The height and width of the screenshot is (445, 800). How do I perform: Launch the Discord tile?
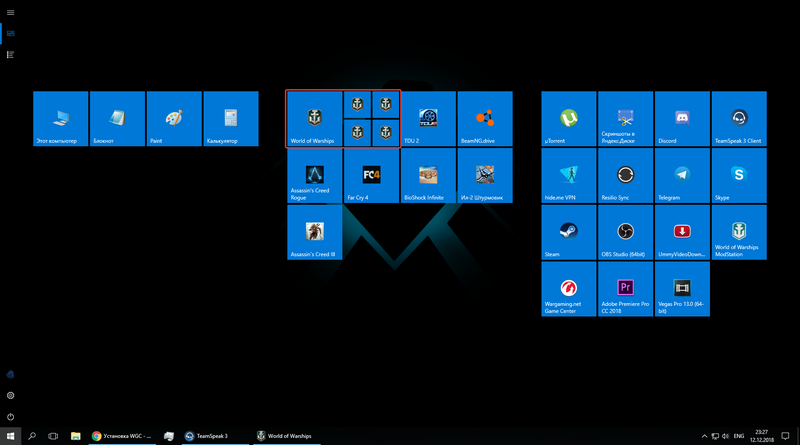tap(682, 119)
